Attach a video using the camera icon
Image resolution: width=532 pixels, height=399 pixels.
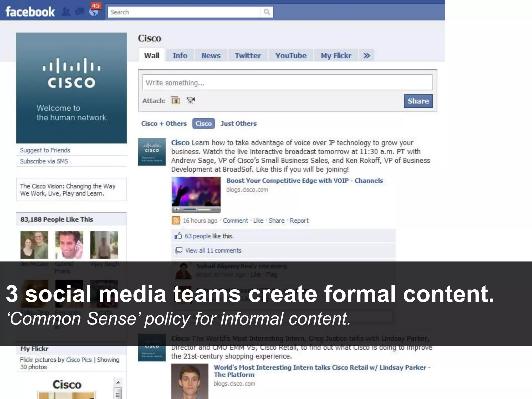191,100
